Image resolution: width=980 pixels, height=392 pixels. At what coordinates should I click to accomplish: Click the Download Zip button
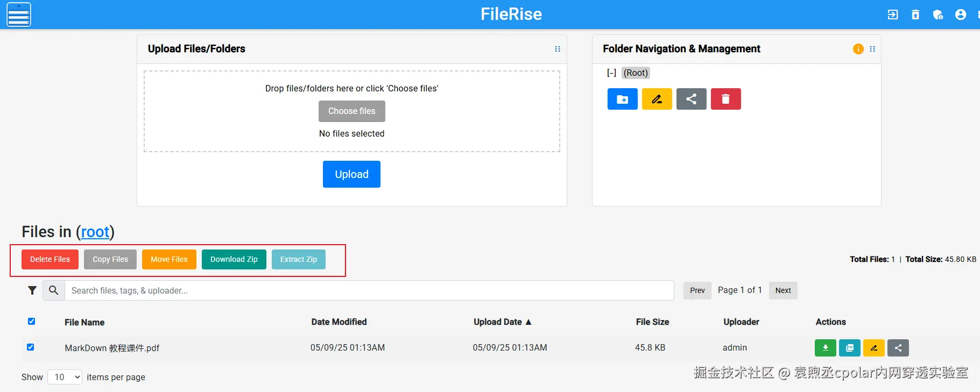[x=234, y=259]
